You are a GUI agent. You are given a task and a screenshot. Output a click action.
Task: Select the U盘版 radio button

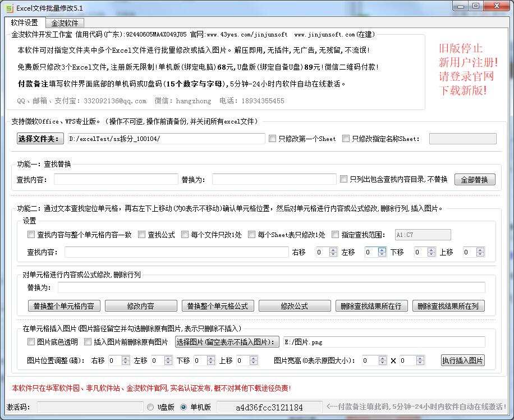pyautogui.click(x=150, y=407)
